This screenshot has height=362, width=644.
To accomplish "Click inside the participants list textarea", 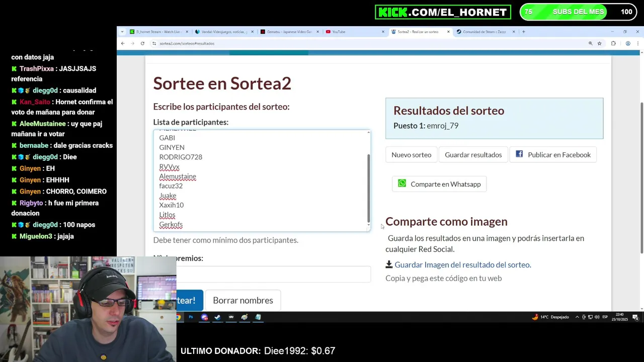I will pyautogui.click(x=262, y=180).
